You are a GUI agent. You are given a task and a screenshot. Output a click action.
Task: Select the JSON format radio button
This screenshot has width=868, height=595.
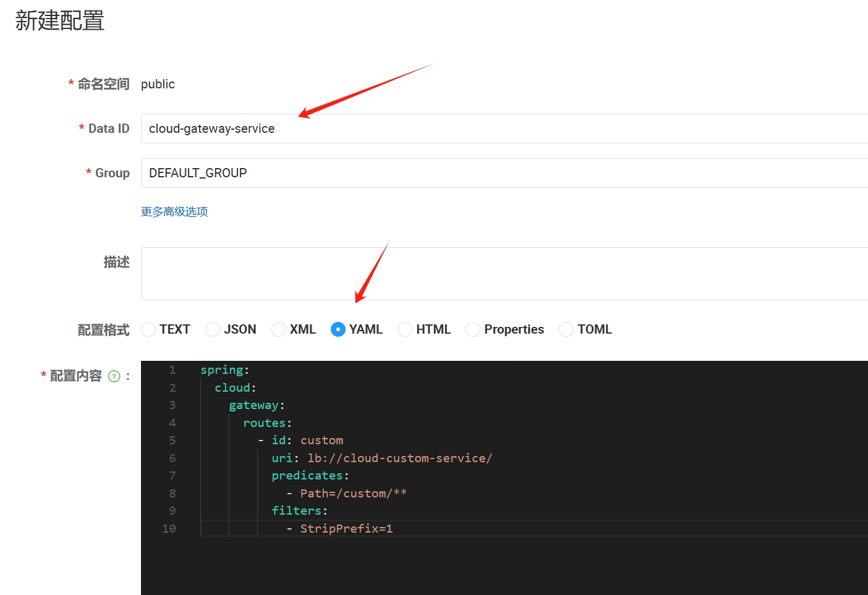pos(213,329)
